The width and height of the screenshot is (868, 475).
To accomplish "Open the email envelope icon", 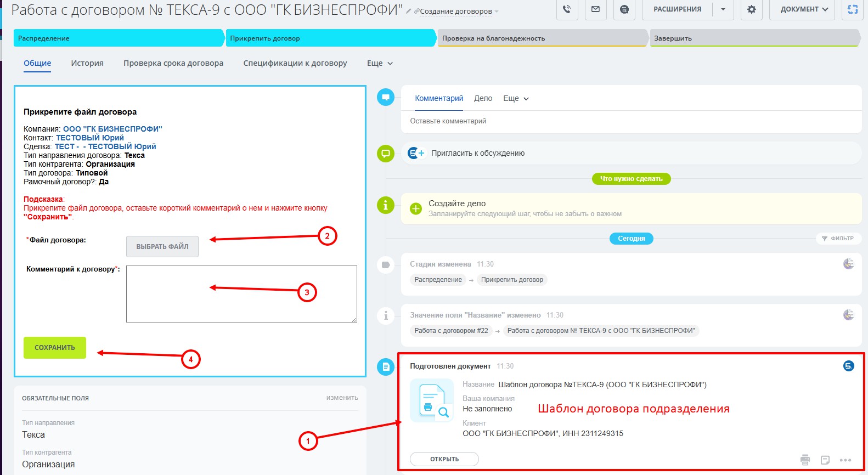I will click(595, 9).
